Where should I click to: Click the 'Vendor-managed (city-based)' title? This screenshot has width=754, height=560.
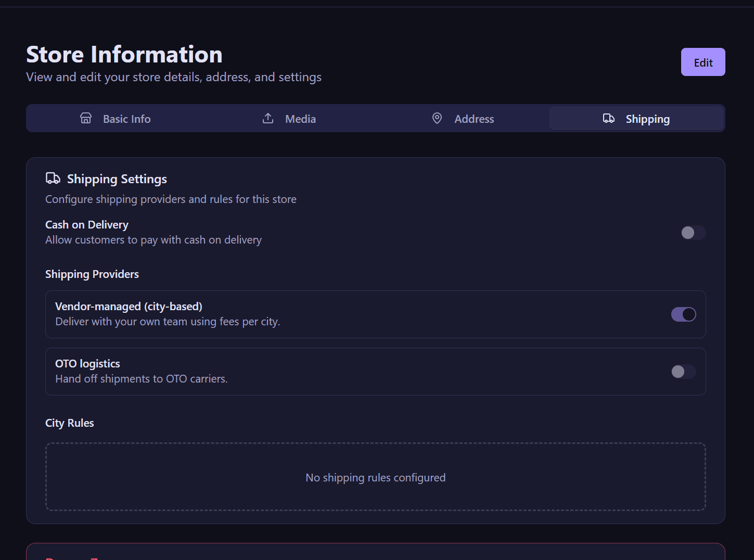pos(129,307)
